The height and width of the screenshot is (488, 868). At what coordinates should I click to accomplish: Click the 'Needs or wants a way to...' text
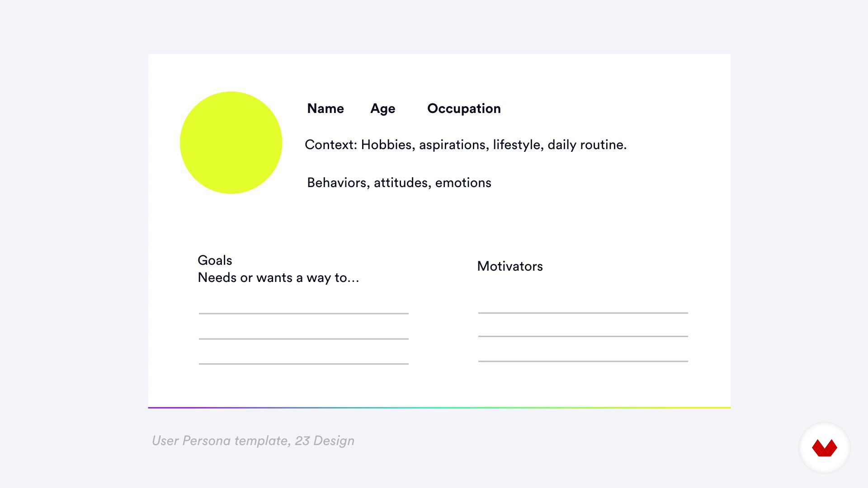pos(278,278)
